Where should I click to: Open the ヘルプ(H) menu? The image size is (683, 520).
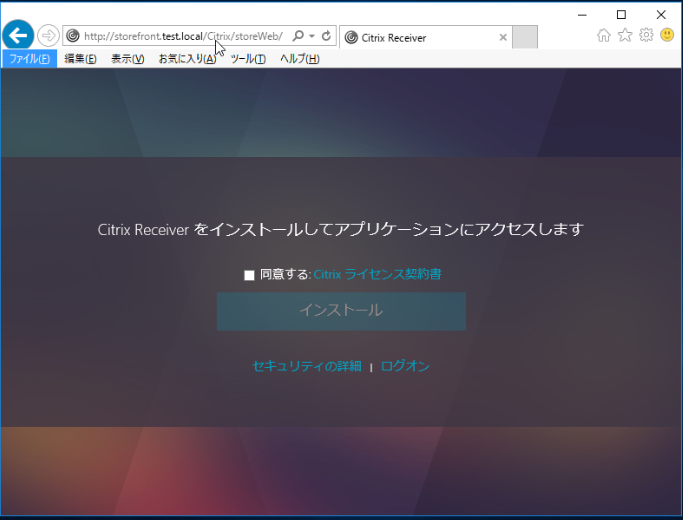pos(300,58)
